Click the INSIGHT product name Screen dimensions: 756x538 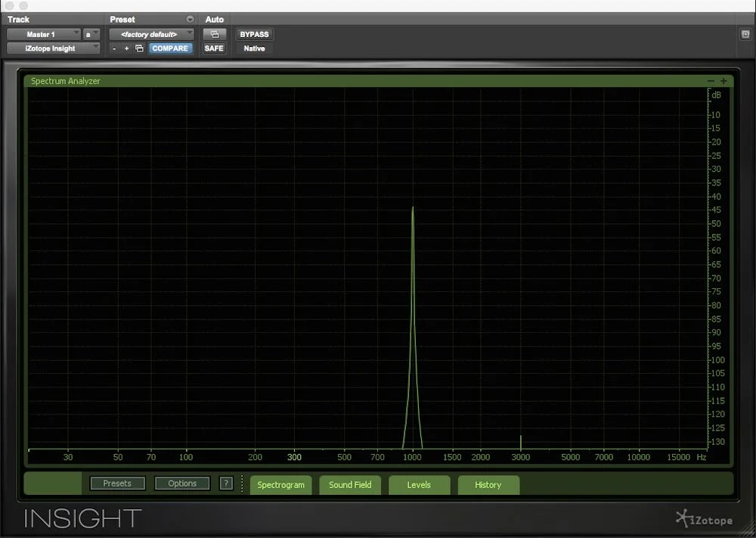[x=82, y=518]
